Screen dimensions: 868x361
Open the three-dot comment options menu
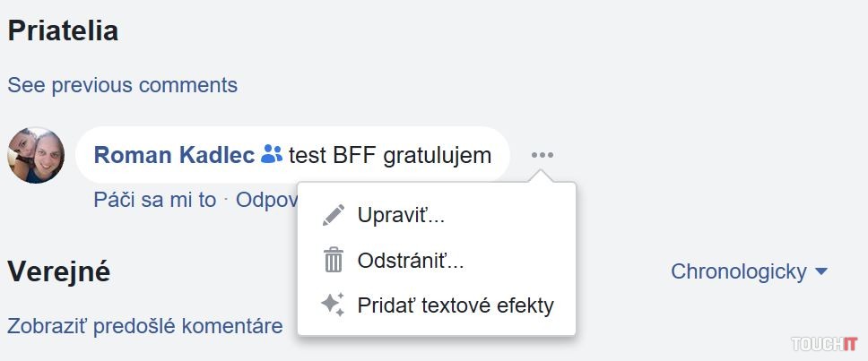click(542, 155)
